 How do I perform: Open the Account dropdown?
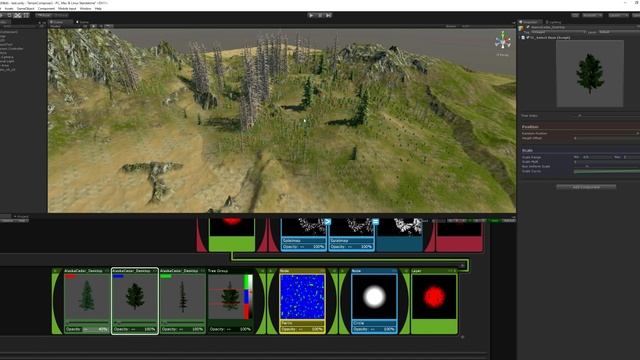(592, 15)
